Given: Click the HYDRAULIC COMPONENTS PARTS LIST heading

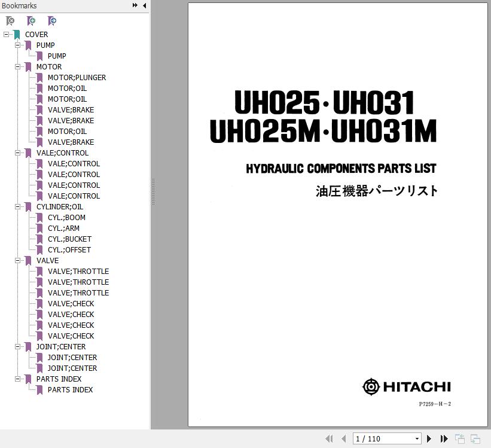Looking at the screenshot, I should [341, 169].
